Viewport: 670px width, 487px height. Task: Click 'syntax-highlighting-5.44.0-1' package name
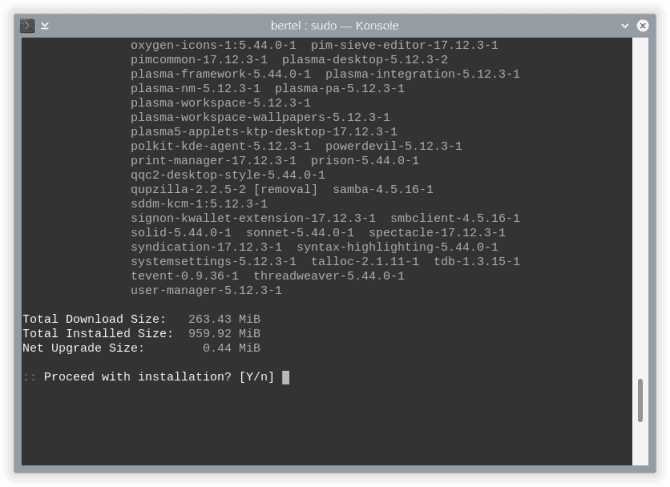397,247
